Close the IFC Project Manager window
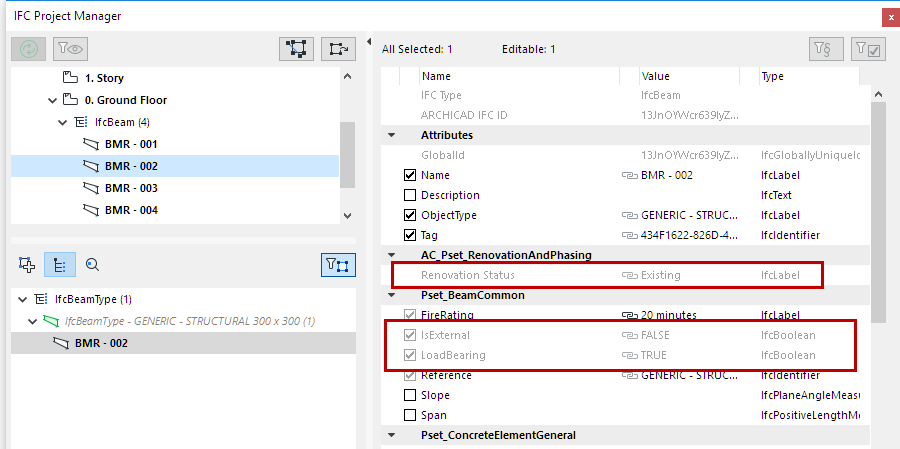Screen dimensions: 900x449 890,17
